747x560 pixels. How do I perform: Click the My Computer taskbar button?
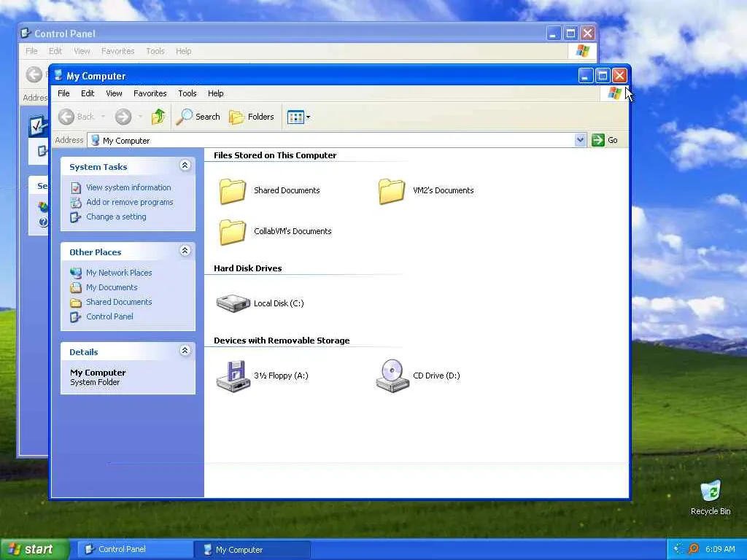point(252,550)
